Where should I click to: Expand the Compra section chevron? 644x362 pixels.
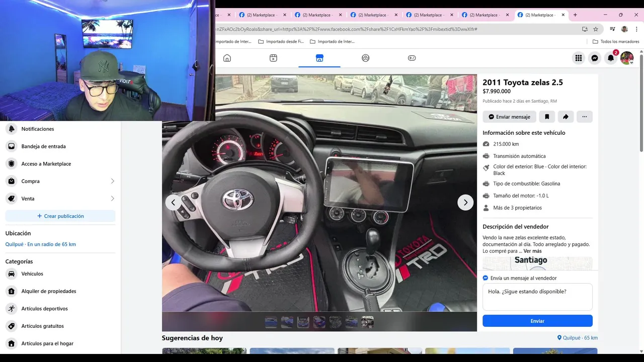(112, 181)
